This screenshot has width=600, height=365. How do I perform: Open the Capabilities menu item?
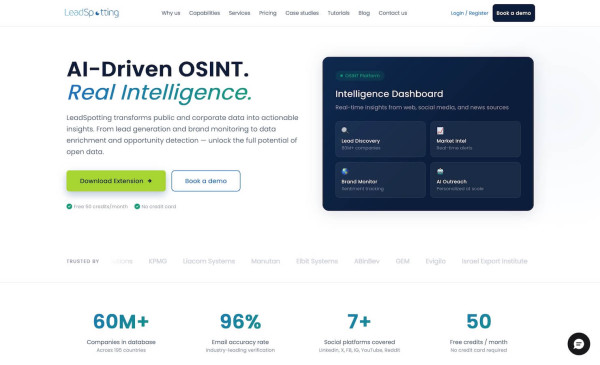[204, 13]
